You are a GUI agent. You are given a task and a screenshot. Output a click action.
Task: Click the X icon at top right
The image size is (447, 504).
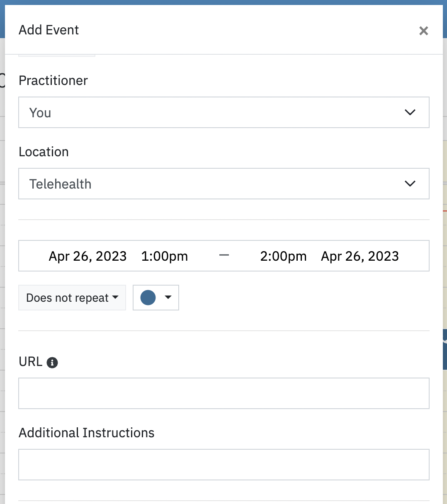click(x=423, y=31)
